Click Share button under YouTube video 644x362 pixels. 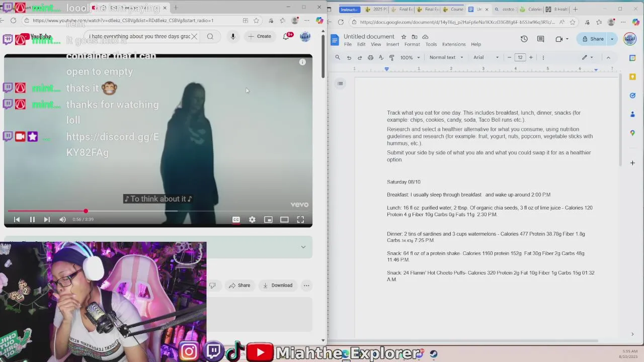239,286
